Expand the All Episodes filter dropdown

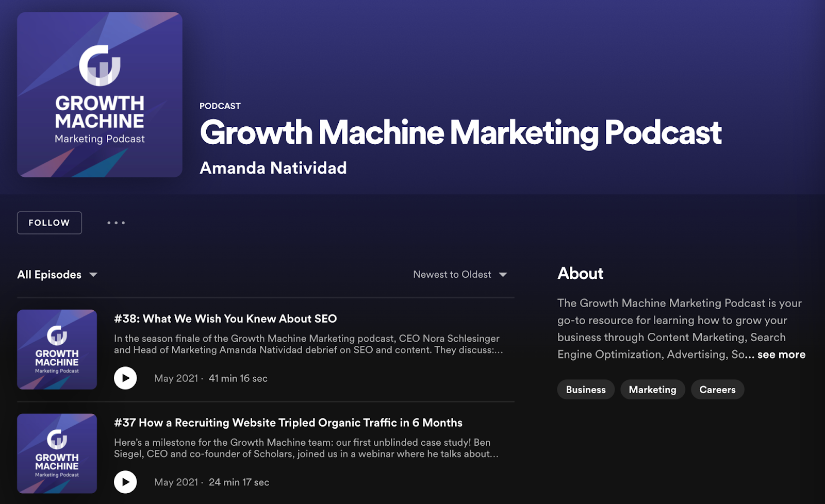click(x=57, y=275)
